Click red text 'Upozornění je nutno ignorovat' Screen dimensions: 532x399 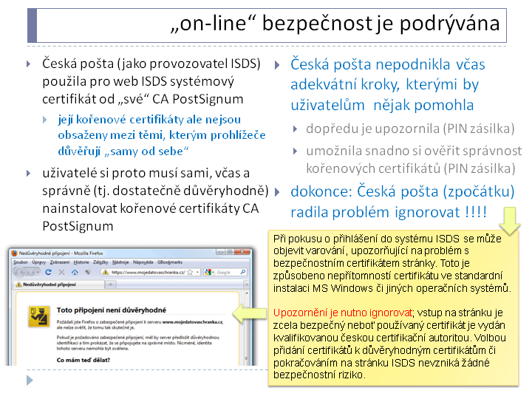click(343, 313)
